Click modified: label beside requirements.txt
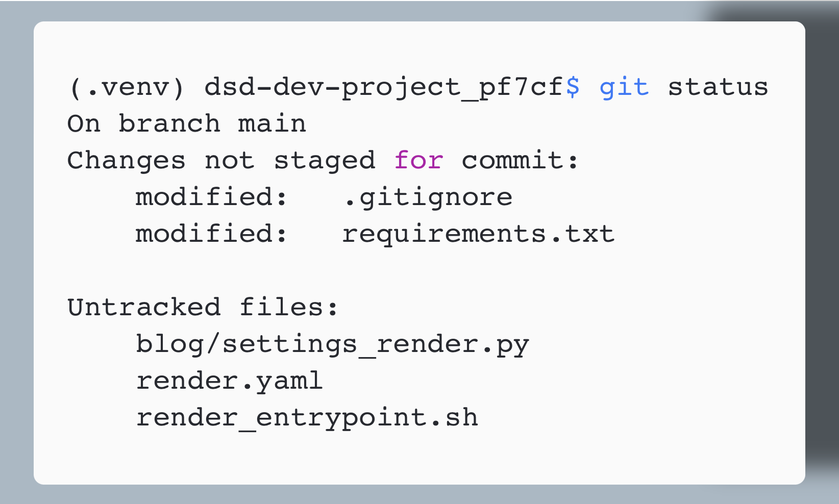 click(212, 234)
